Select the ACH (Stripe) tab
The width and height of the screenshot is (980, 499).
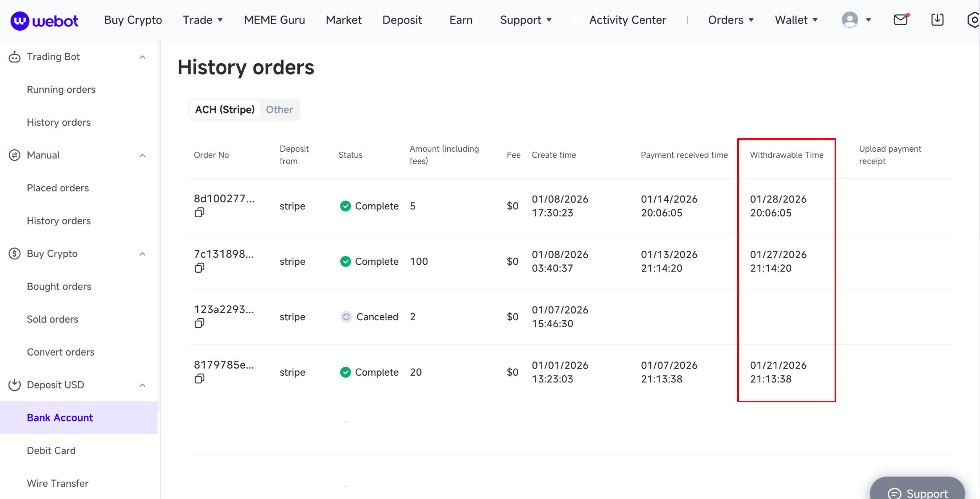pyautogui.click(x=225, y=110)
